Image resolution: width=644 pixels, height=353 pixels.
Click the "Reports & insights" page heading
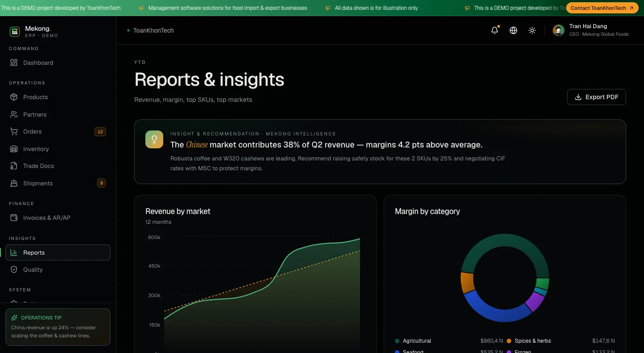(209, 80)
